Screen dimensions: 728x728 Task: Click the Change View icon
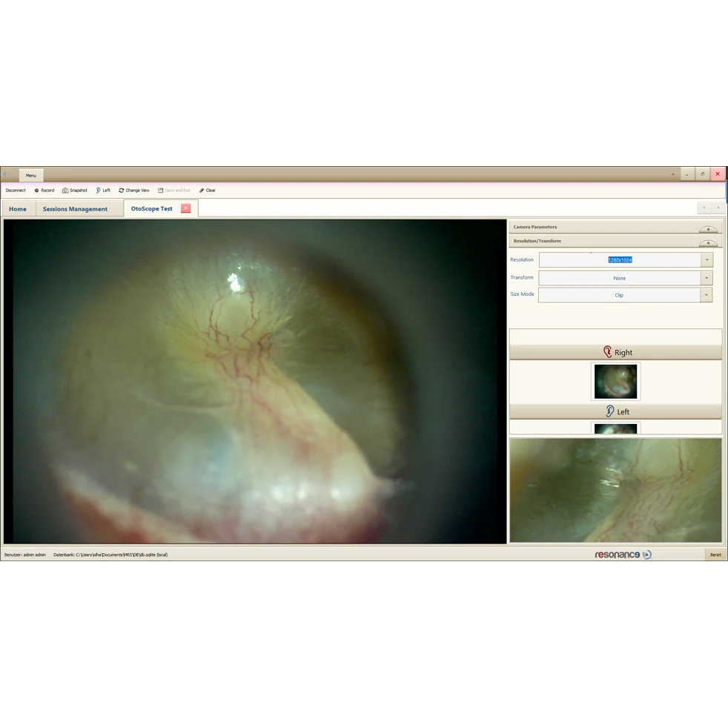click(121, 191)
